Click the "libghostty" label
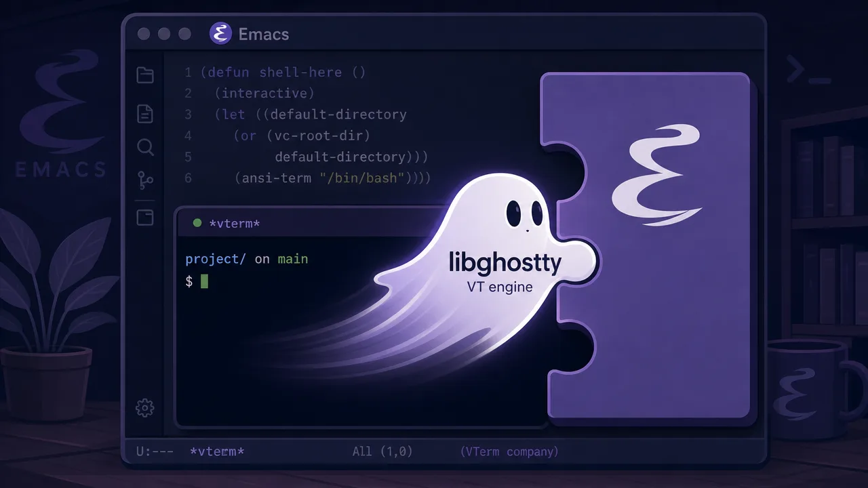Screen dimensions: 868x488 click(x=505, y=262)
